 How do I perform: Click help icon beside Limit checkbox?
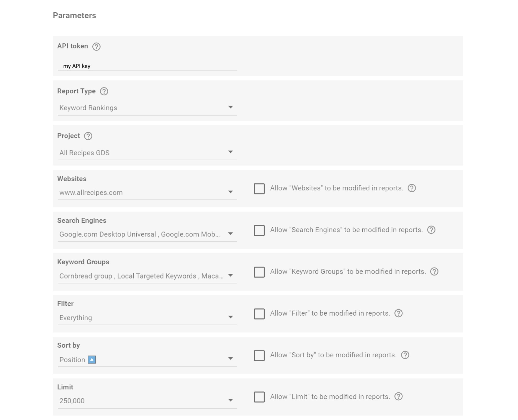point(398,397)
